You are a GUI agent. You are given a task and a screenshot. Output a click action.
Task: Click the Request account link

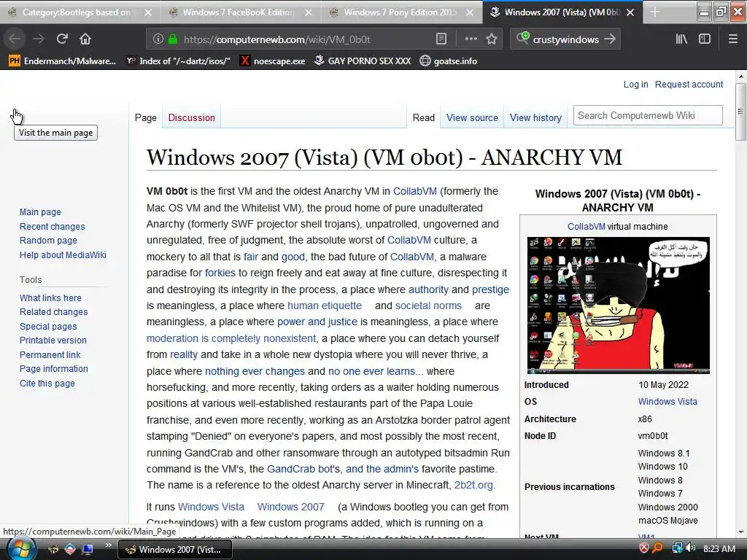tap(689, 85)
